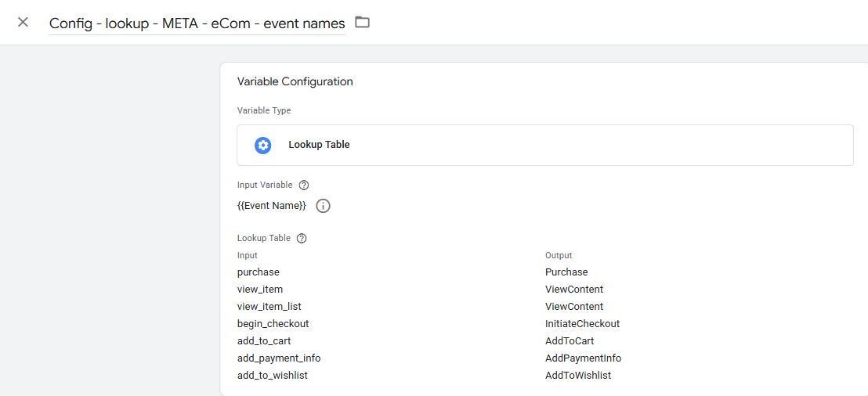The width and height of the screenshot is (868, 396).
Task: Select the add_to_cart input cell
Action: (264, 340)
